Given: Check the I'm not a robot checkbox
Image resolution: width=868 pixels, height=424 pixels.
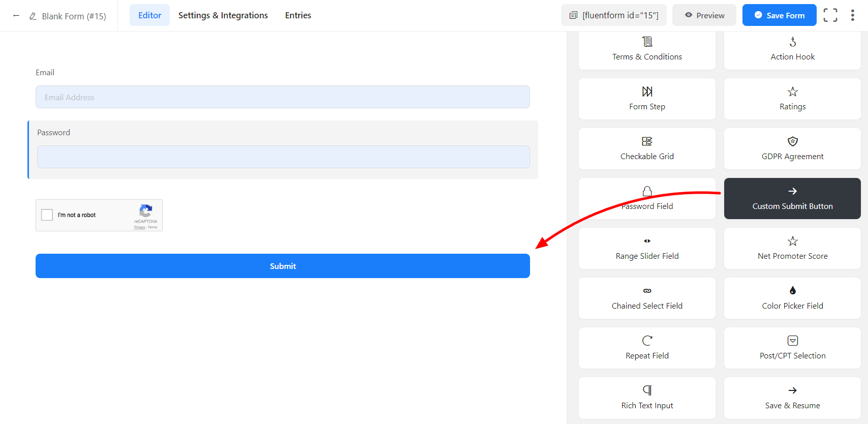Looking at the screenshot, I should coord(47,215).
